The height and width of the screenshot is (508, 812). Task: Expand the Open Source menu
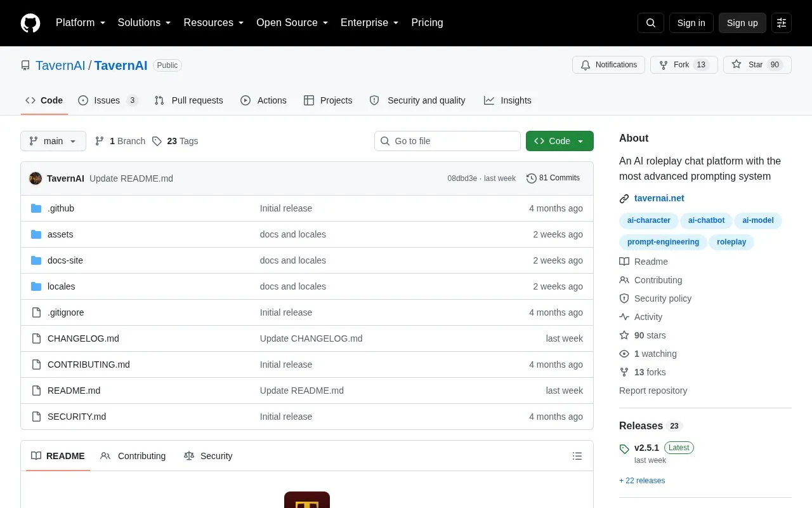(x=292, y=23)
